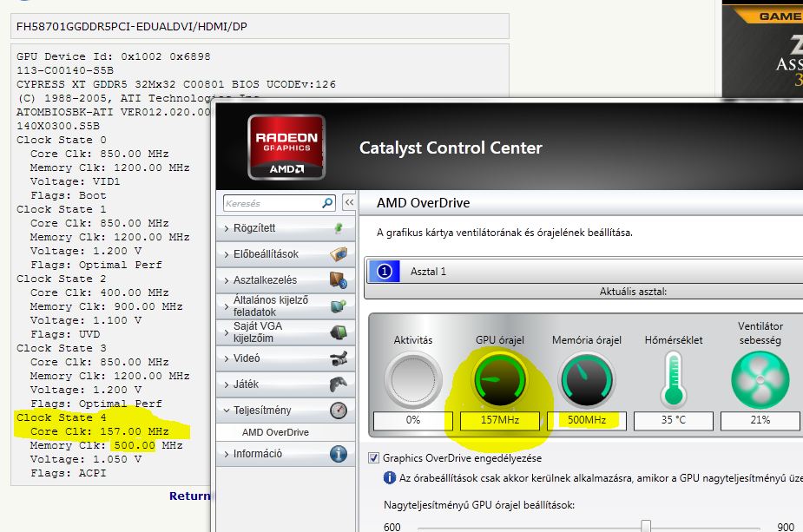Open the AMD OverDrive menu entry
The height and width of the screenshot is (532, 803).
275,432
